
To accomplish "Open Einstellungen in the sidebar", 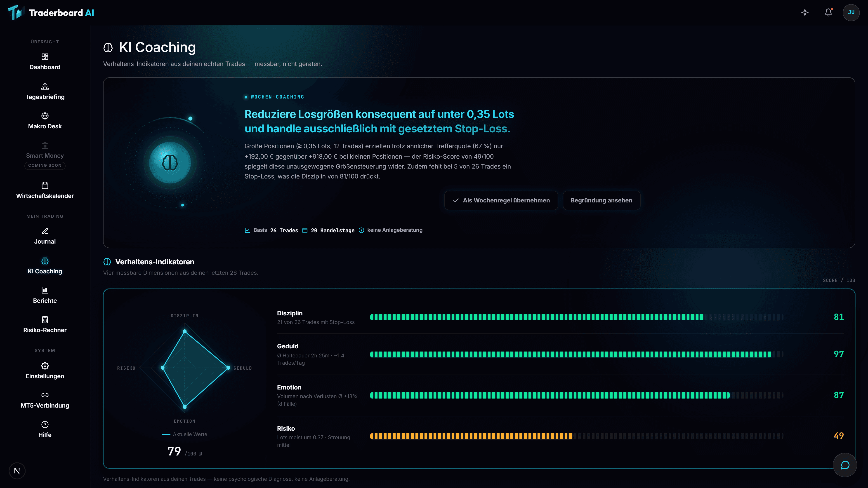I will coord(45,371).
